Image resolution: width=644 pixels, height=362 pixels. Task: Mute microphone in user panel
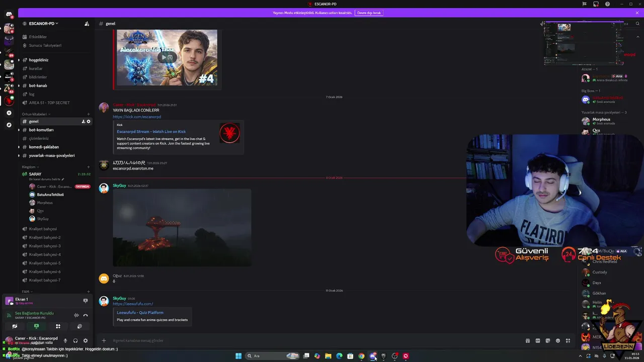65,341
